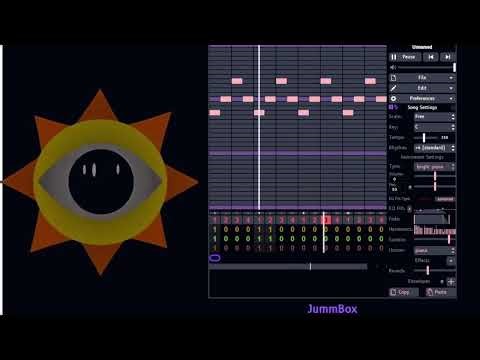Click the Sustain slider handle

(x=449, y=239)
